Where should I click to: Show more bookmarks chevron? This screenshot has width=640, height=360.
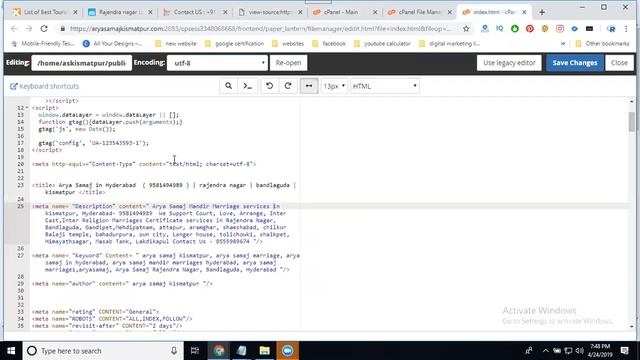[563, 43]
